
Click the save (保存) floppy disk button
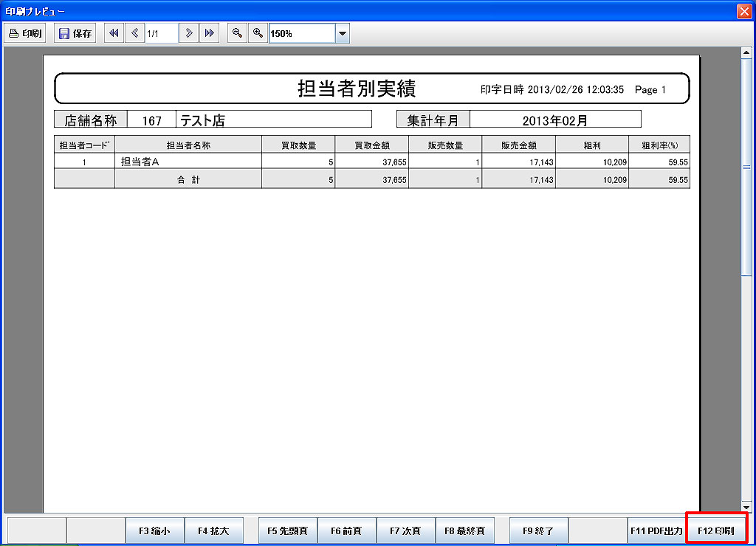75,33
